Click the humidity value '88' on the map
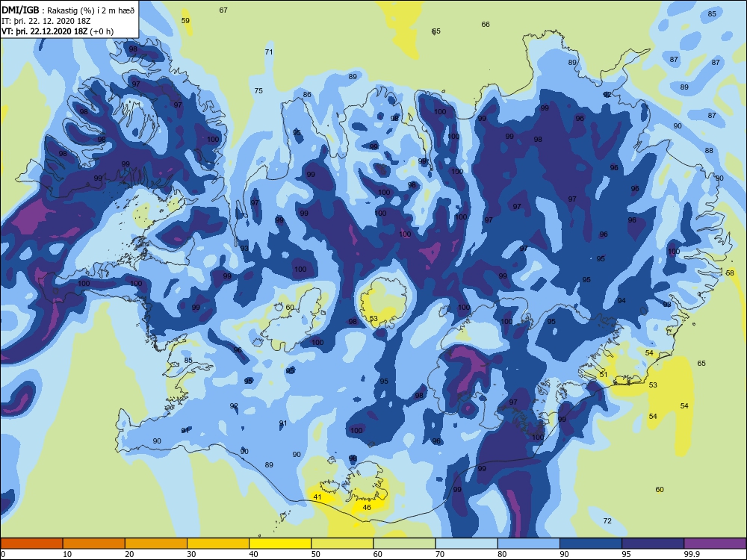This screenshot has width=747, height=560. (x=710, y=151)
